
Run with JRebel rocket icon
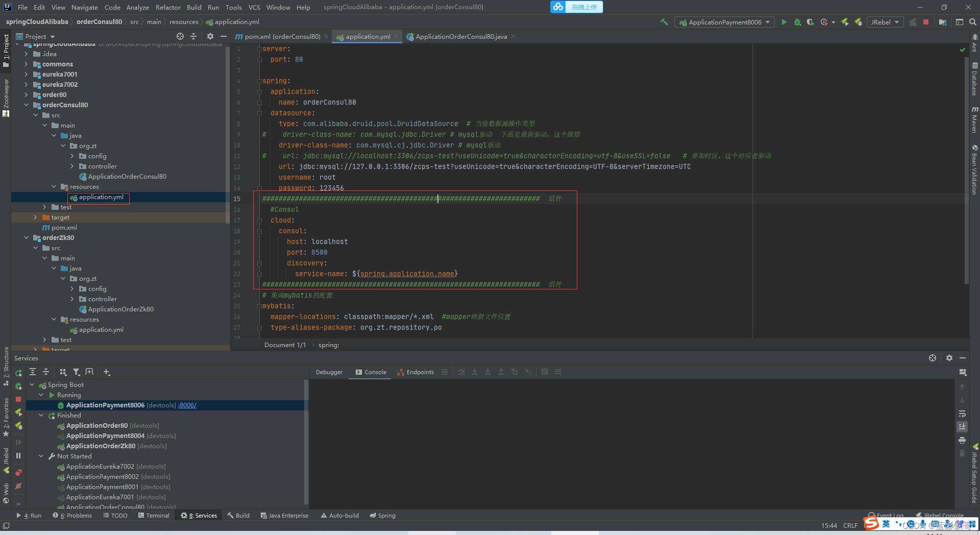click(845, 22)
